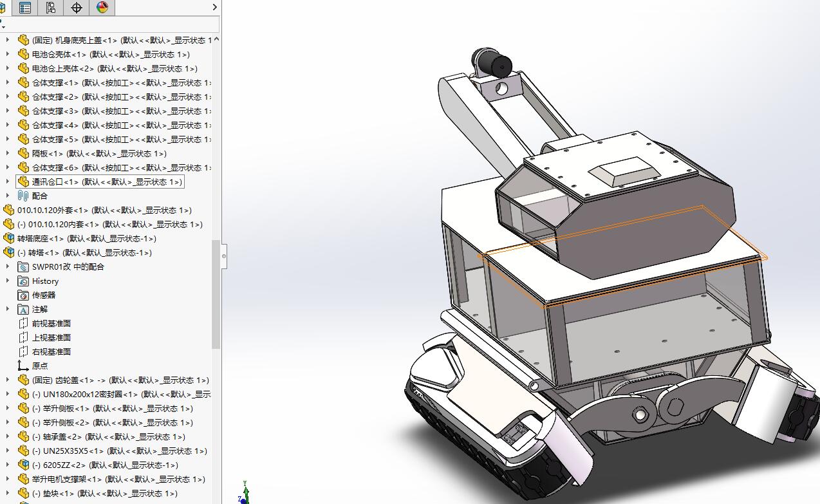
Task: Select 举升电机支撑架<1> tree item
Action: pyautogui.click(x=118, y=479)
